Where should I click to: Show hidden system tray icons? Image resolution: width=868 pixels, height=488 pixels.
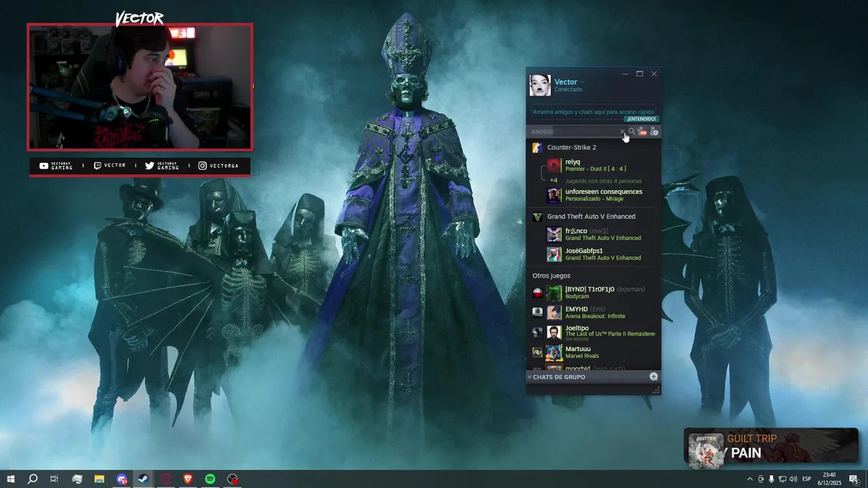(x=749, y=479)
